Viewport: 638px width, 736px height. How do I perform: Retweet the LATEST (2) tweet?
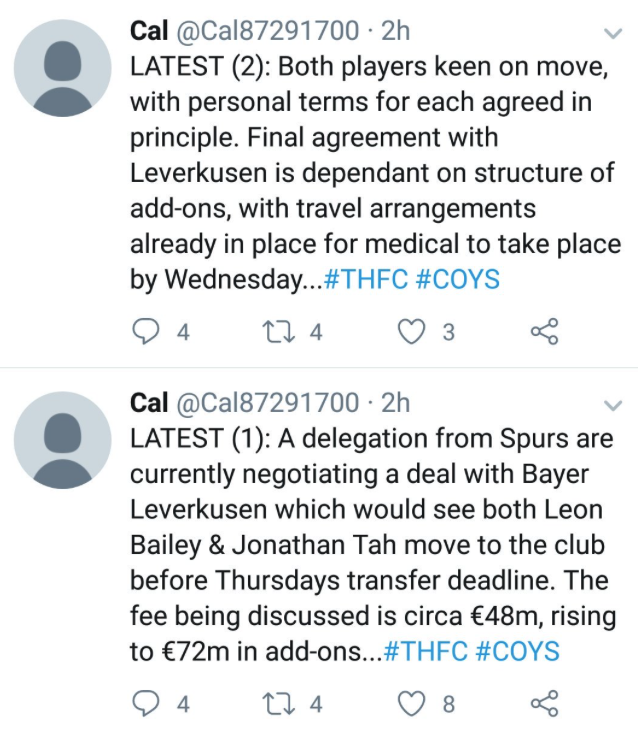click(x=278, y=331)
